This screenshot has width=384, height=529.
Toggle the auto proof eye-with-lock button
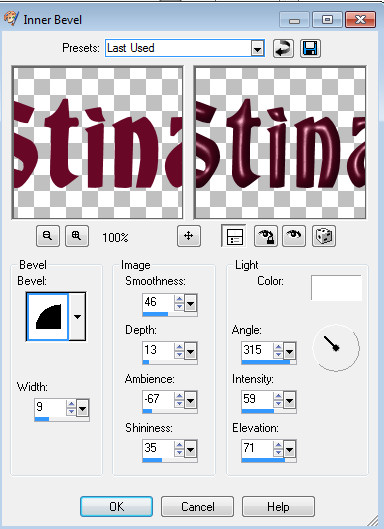click(x=266, y=236)
